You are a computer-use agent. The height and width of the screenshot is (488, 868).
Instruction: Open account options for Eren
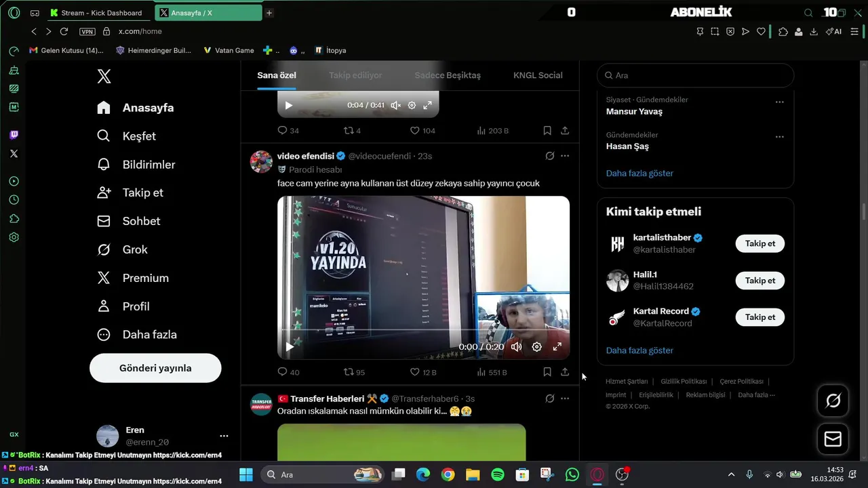[x=224, y=436]
